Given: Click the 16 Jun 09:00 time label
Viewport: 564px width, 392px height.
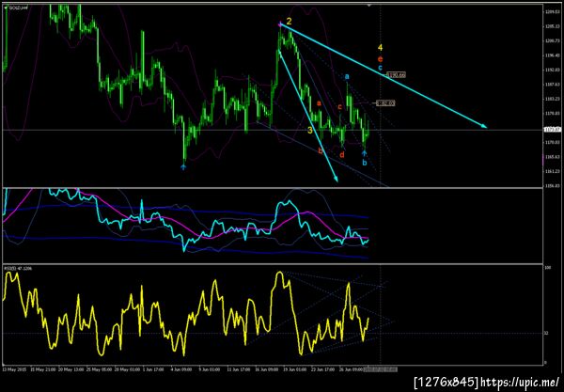Looking at the screenshot, I should tap(267, 369).
